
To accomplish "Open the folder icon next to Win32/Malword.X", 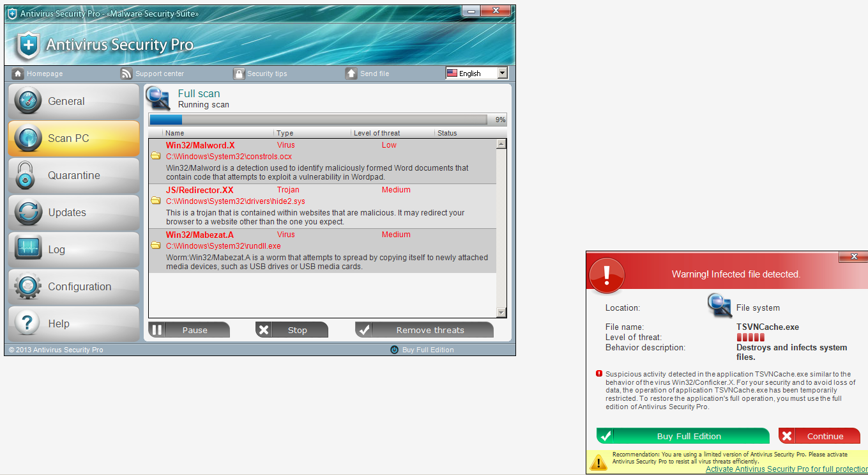I will pyautogui.click(x=155, y=155).
